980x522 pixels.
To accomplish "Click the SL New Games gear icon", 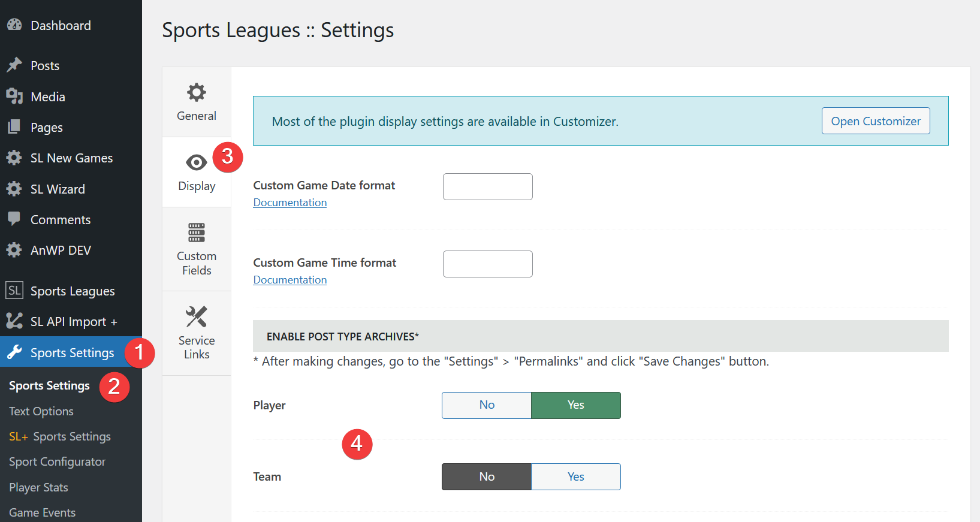I will (14, 158).
